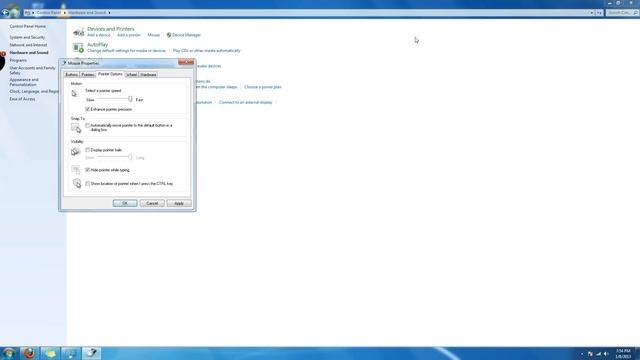Open Appearance and Personalization category

point(24,82)
